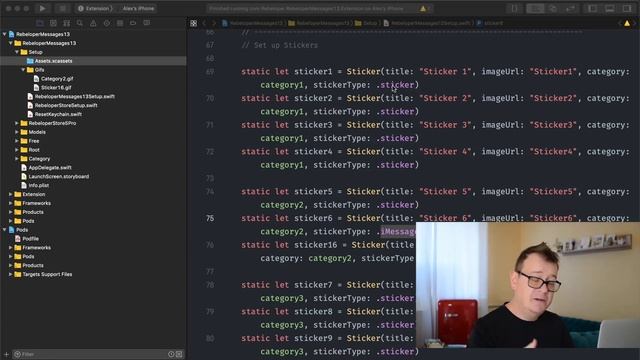Toggle the Navigator panel visibility

[x=592, y=8]
